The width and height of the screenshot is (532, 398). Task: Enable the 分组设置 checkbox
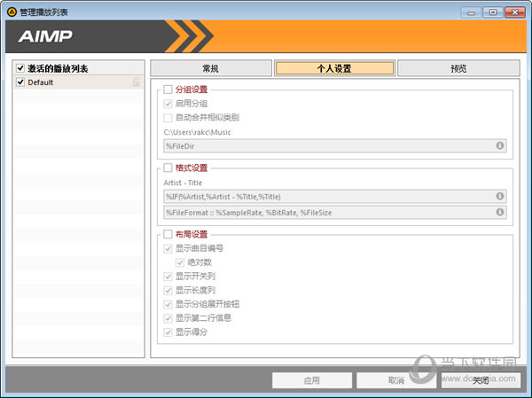tap(168, 90)
